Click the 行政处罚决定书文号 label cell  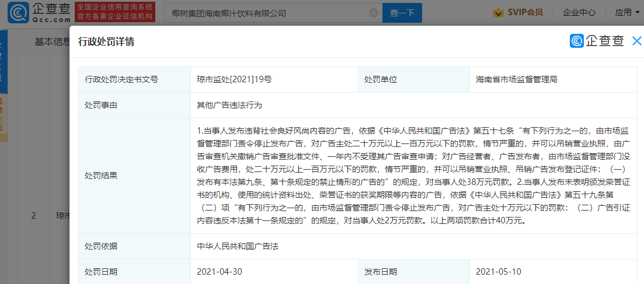click(x=134, y=80)
